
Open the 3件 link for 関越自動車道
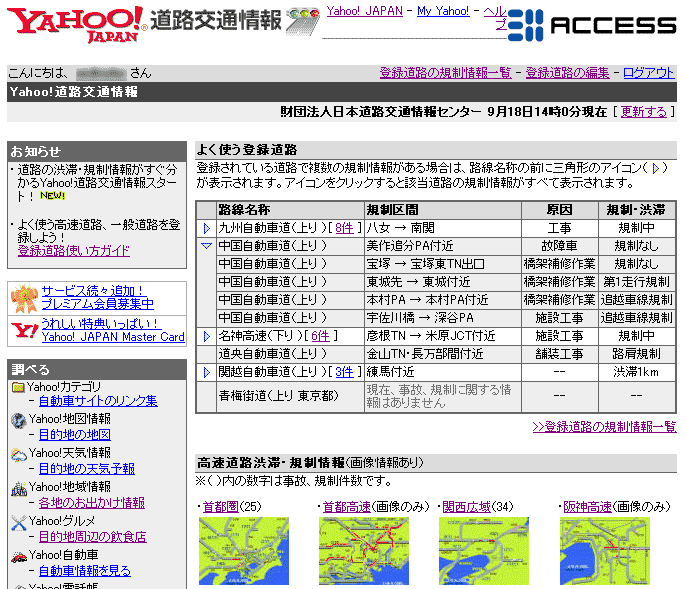click(x=344, y=372)
